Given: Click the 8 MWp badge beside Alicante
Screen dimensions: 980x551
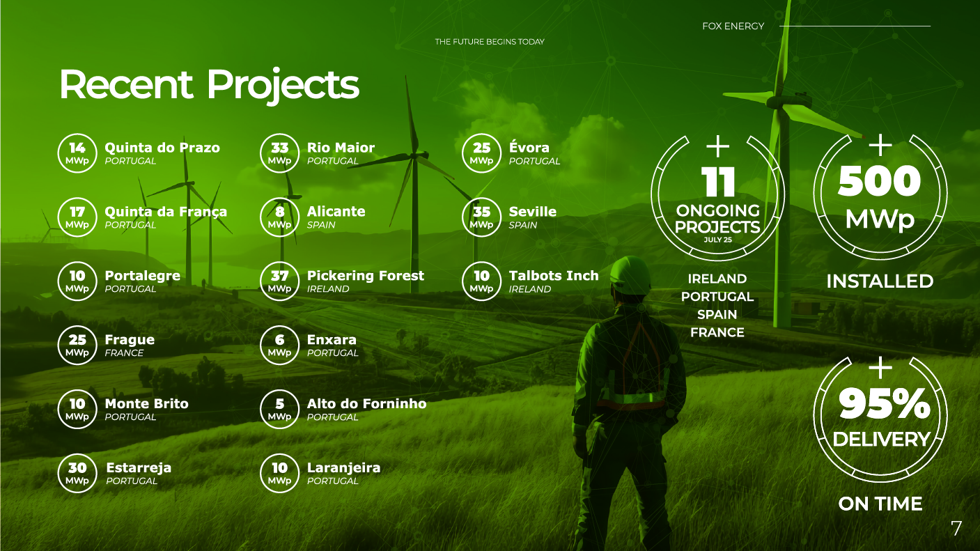Looking at the screenshot, I should 279,218.
